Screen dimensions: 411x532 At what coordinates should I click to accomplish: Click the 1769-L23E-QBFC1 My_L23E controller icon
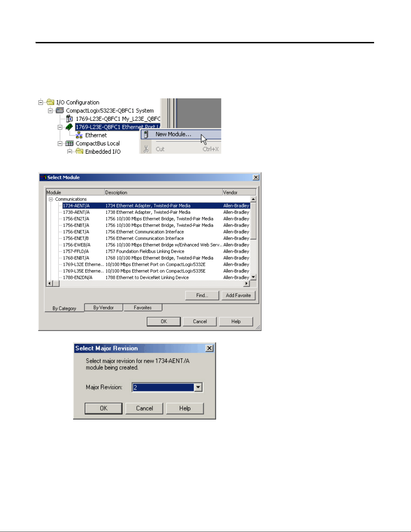[69, 118]
